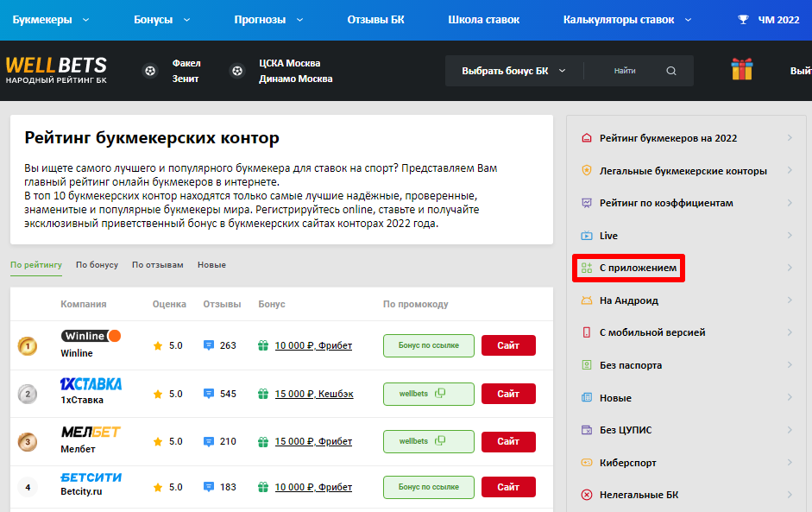Click the search magnifier icon
This screenshot has width=812, height=512.
[671, 71]
